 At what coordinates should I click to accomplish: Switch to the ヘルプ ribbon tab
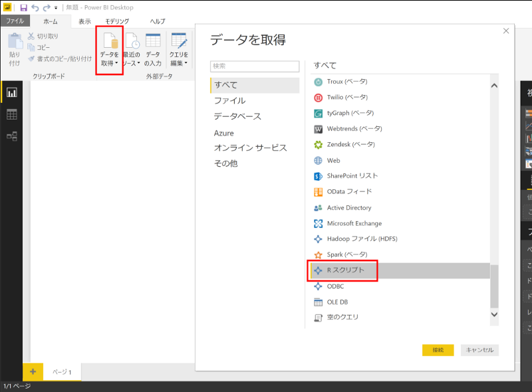pos(158,21)
